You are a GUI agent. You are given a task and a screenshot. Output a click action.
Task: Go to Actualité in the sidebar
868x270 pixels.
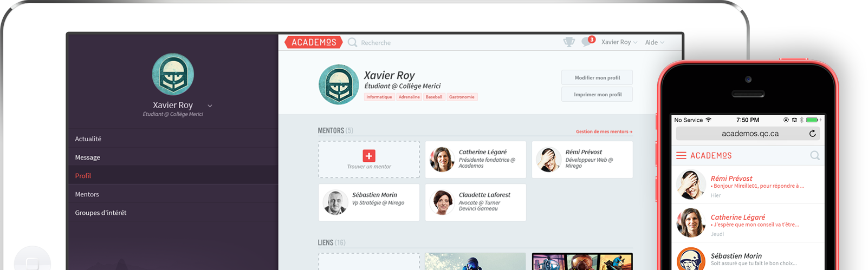pyautogui.click(x=88, y=139)
